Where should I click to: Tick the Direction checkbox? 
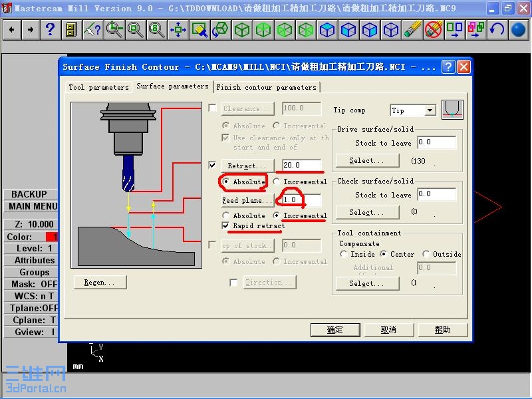click(233, 282)
